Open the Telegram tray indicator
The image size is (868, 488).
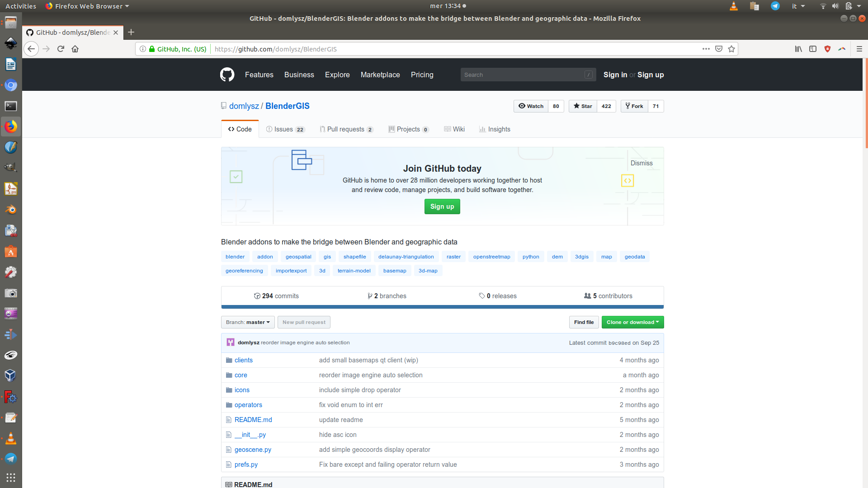pyautogui.click(x=775, y=6)
